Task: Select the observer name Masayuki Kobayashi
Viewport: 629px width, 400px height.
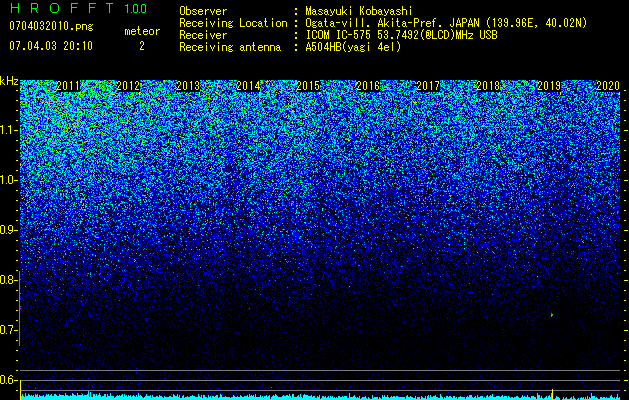Action: pyautogui.click(x=359, y=11)
